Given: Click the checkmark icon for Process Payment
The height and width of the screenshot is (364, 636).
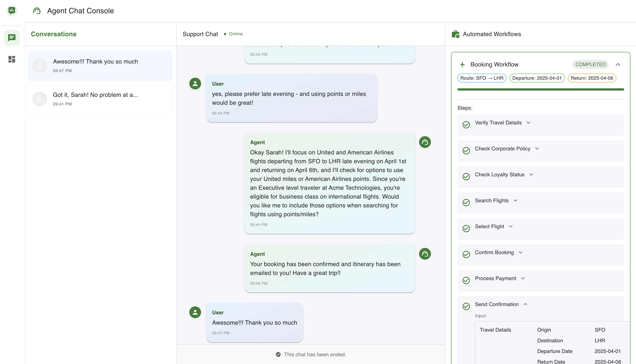Looking at the screenshot, I should click(x=466, y=280).
